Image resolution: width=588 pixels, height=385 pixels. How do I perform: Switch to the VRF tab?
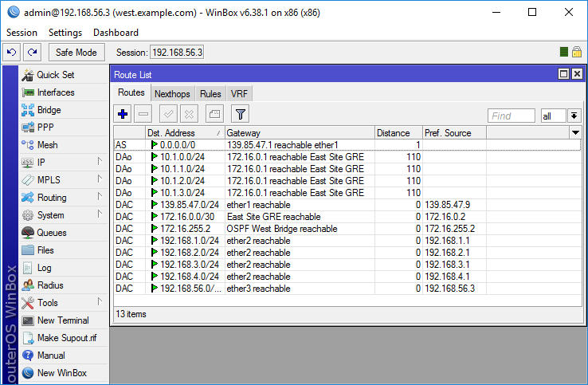tap(239, 94)
